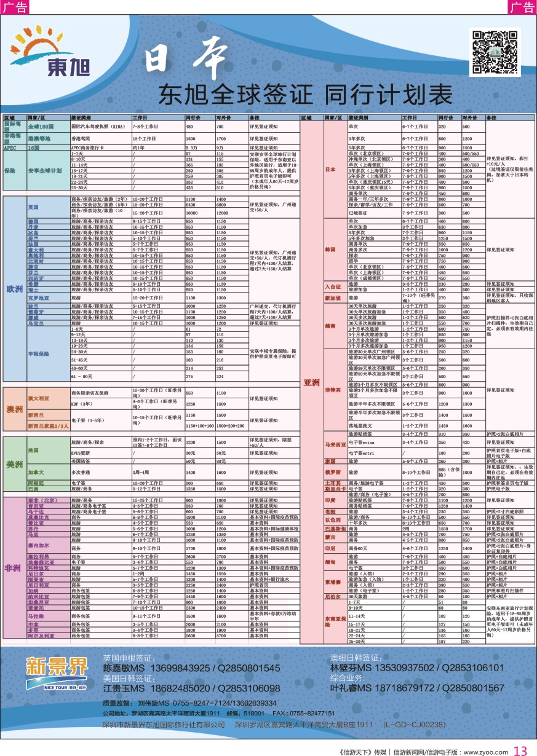Click the 加拿大 country cell
537x756 pixels.
tap(49, 471)
